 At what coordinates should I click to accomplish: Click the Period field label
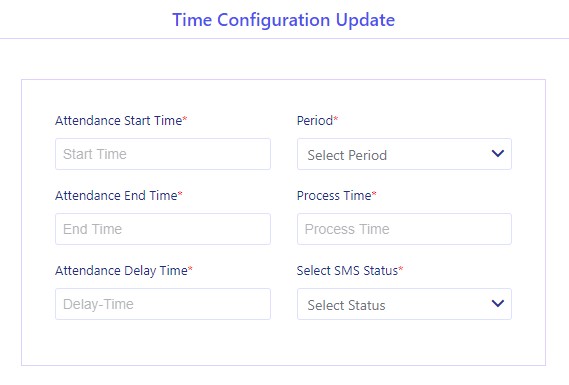point(315,120)
